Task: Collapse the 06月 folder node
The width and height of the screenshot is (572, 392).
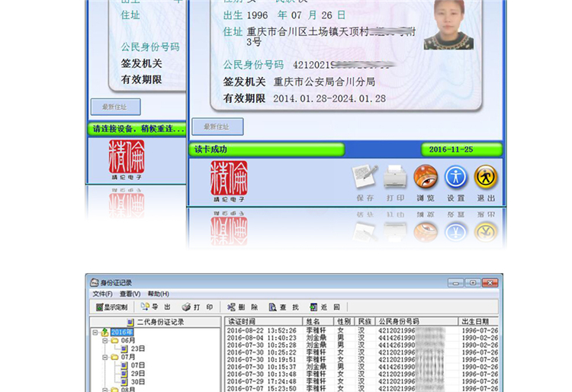Action: click(105, 340)
